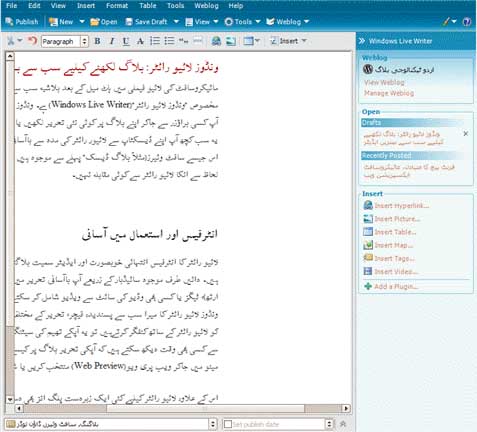Open the draft post listed under Drafts
The height and width of the screenshot is (432, 477).
[x=403, y=138]
